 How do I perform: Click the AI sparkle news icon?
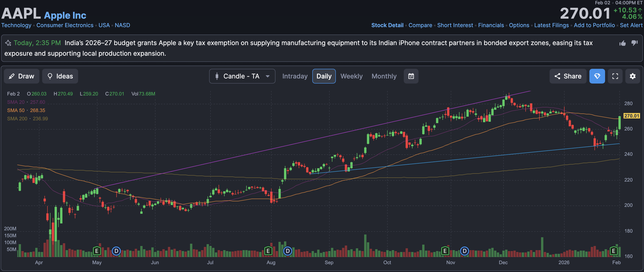pos(8,43)
